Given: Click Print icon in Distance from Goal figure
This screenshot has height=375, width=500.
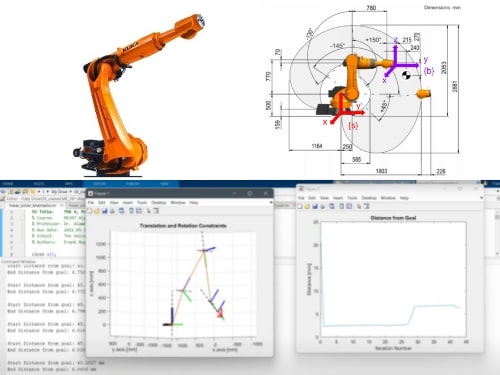Looking at the screenshot, I should [322, 206].
